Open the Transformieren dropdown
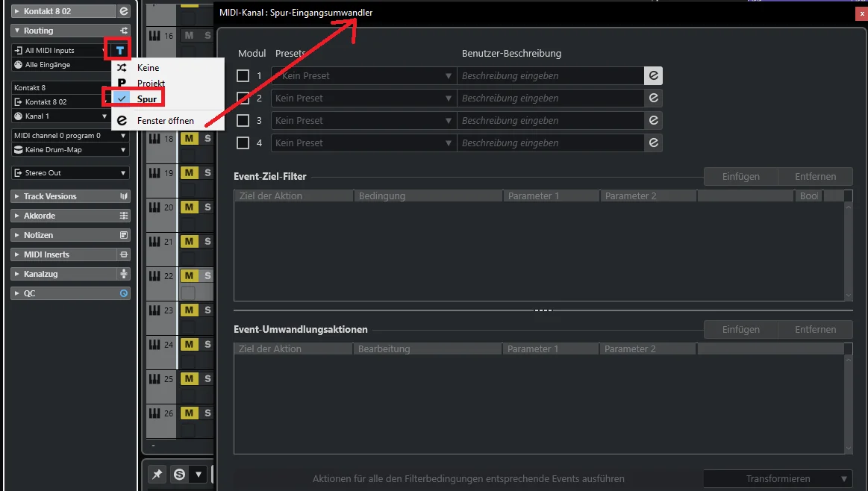 coord(778,479)
